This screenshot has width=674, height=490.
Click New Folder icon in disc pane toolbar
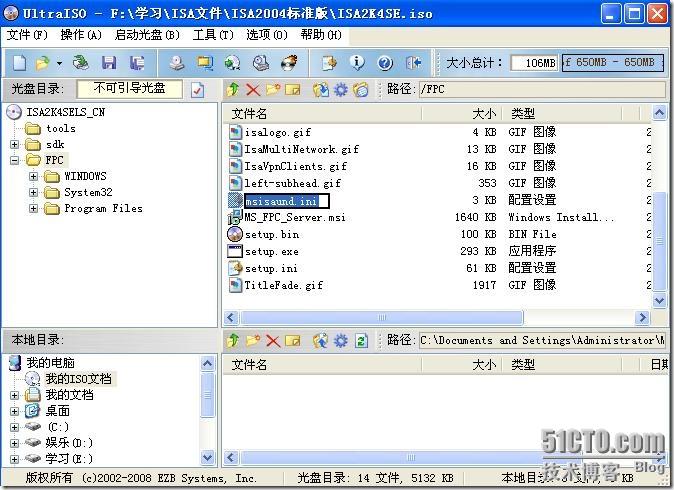273,89
